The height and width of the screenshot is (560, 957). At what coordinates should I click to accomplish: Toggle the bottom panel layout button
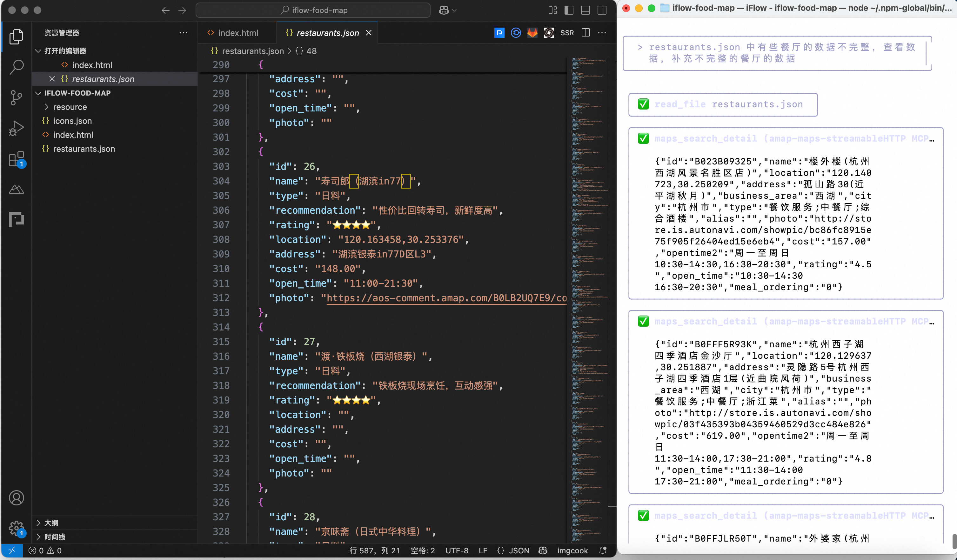point(585,10)
